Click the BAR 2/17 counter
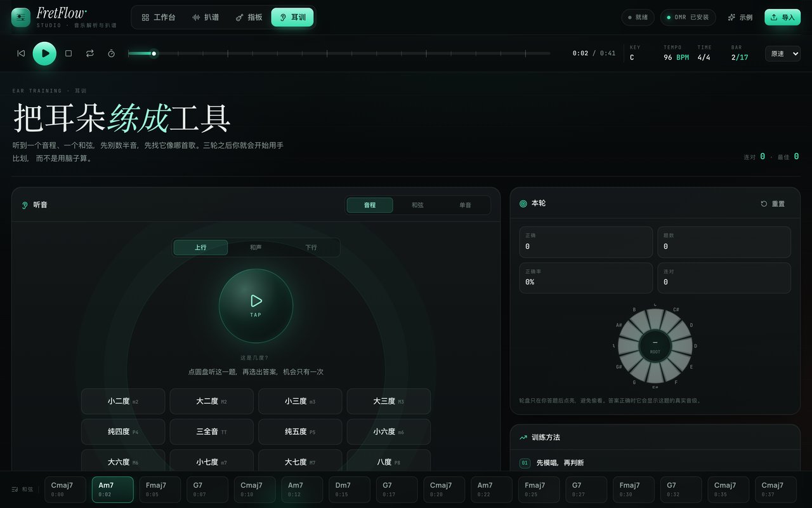This screenshot has width=812, height=508. coord(740,57)
